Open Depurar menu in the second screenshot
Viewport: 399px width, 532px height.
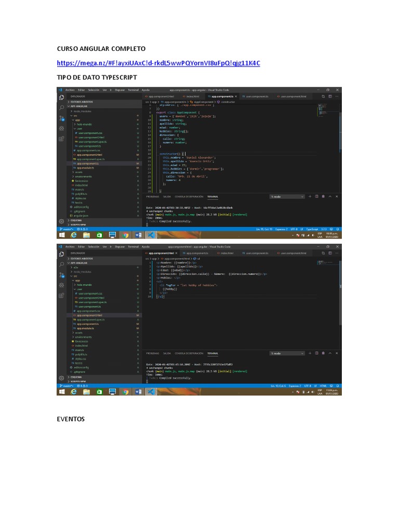tap(120, 247)
